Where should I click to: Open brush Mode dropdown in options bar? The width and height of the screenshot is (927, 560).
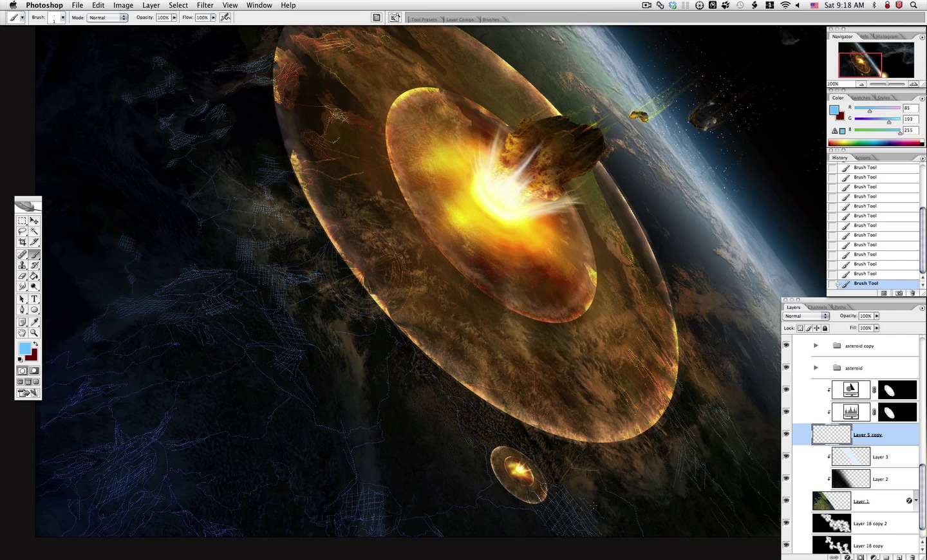108,17
